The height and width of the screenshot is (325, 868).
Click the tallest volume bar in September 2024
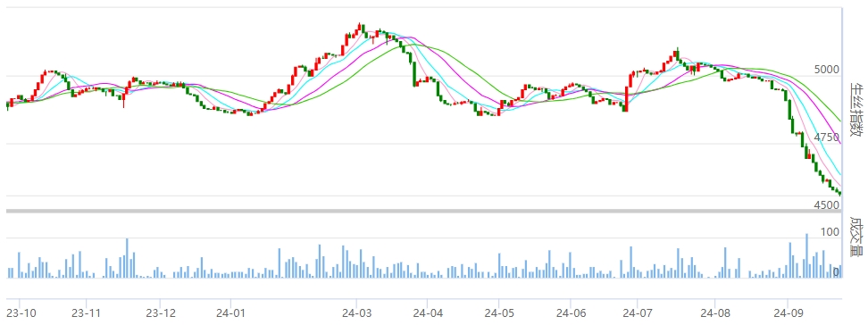pos(806,255)
